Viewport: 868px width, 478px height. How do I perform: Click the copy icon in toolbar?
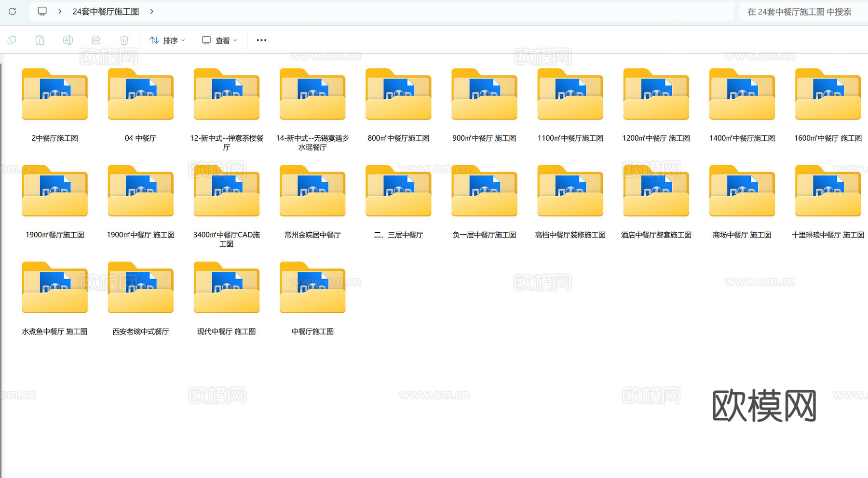pyautogui.click(x=12, y=40)
